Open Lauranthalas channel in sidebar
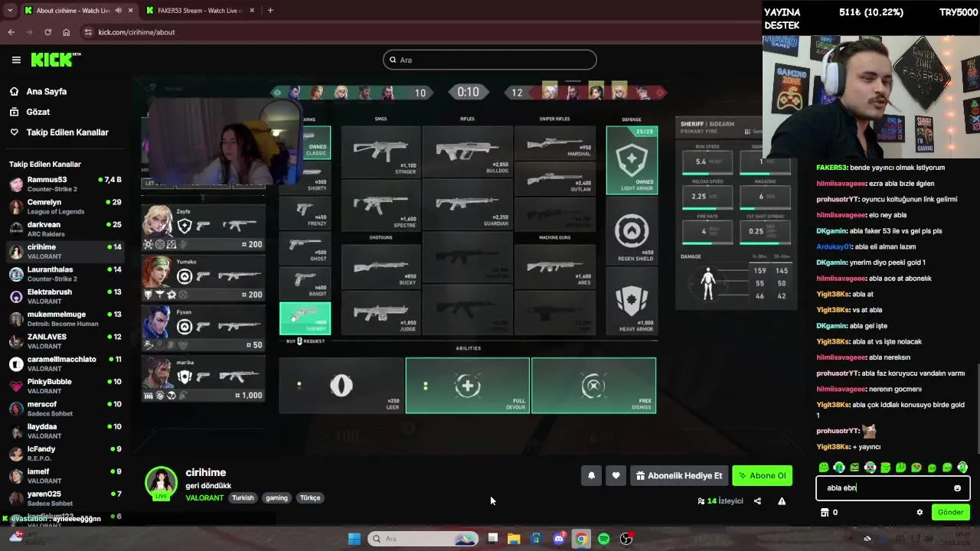This screenshot has width=980, height=551. 65,274
